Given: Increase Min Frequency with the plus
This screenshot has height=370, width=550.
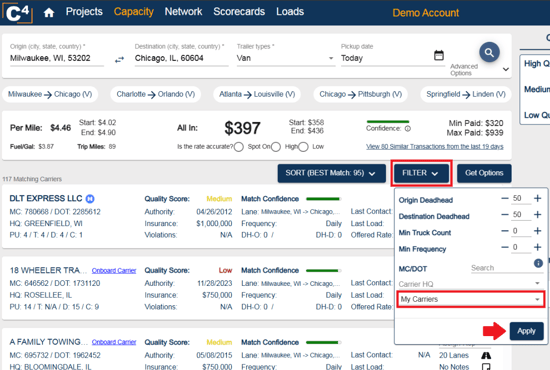Looking at the screenshot, I should (537, 247).
